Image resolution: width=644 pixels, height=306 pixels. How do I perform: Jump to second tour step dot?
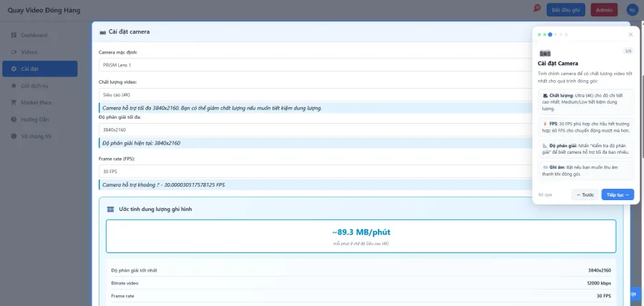[545, 34]
